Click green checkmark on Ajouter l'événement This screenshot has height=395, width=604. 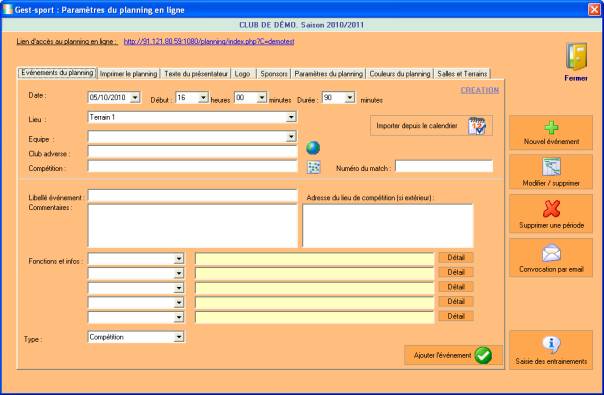(483, 355)
